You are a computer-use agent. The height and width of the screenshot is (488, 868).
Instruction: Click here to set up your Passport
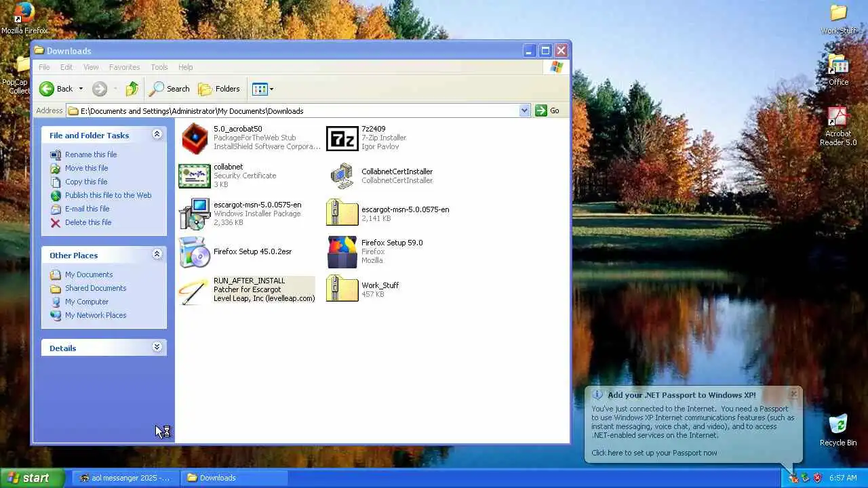tap(654, 453)
